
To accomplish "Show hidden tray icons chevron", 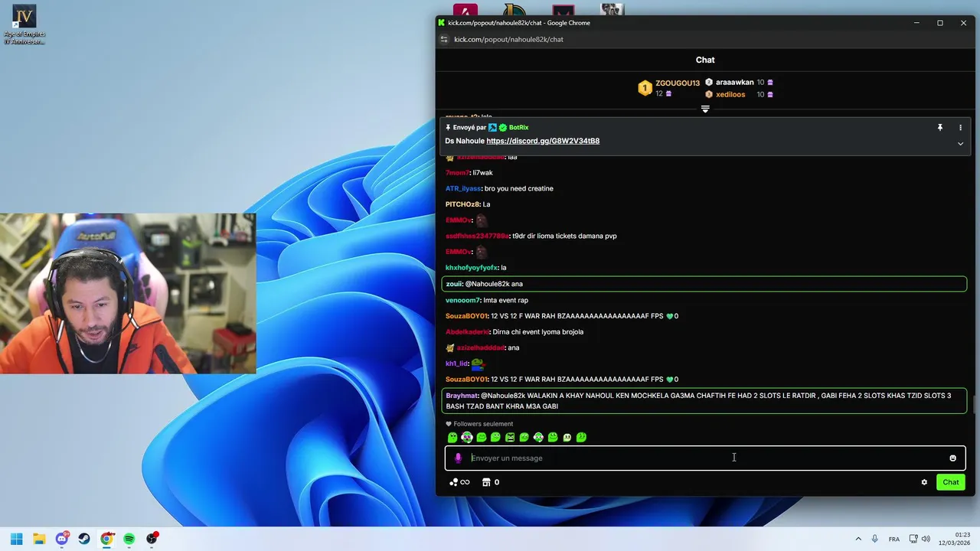I will tap(857, 539).
